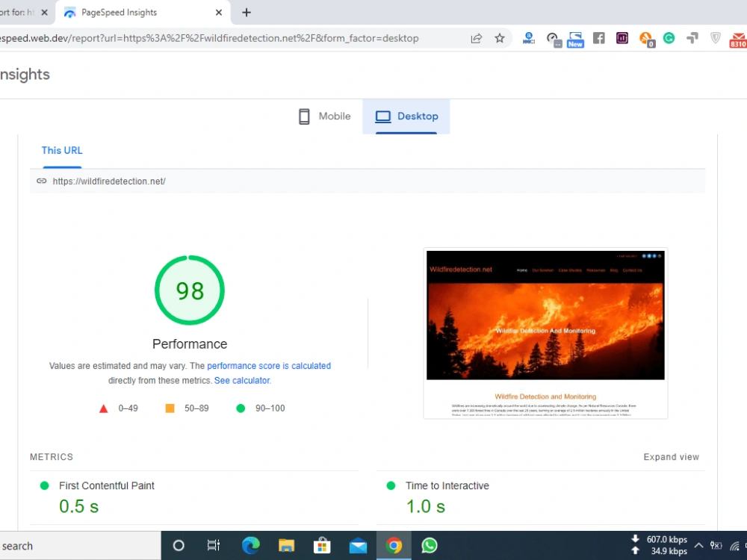Open the shield extension icon
The height and width of the screenshot is (560, 747).
coord(716,38)
